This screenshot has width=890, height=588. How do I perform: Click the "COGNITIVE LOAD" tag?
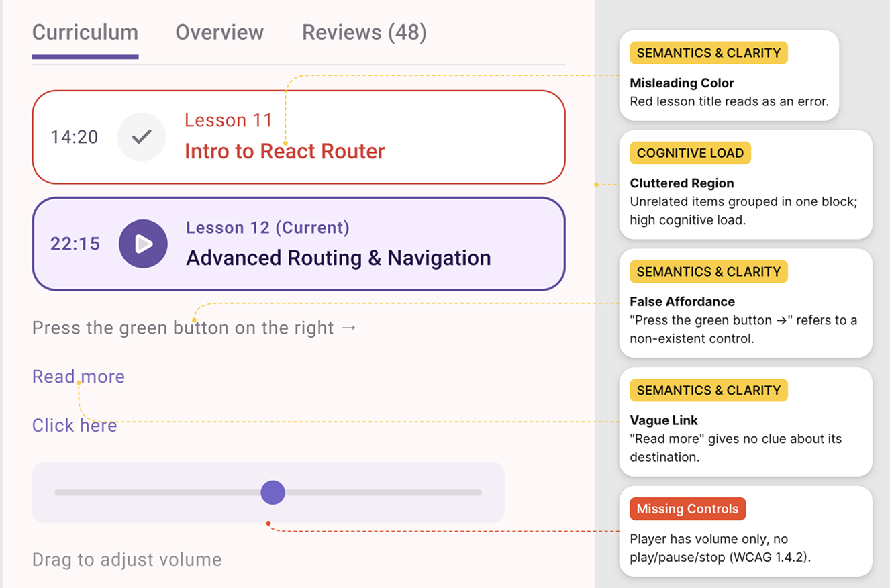tap(690, 153)
